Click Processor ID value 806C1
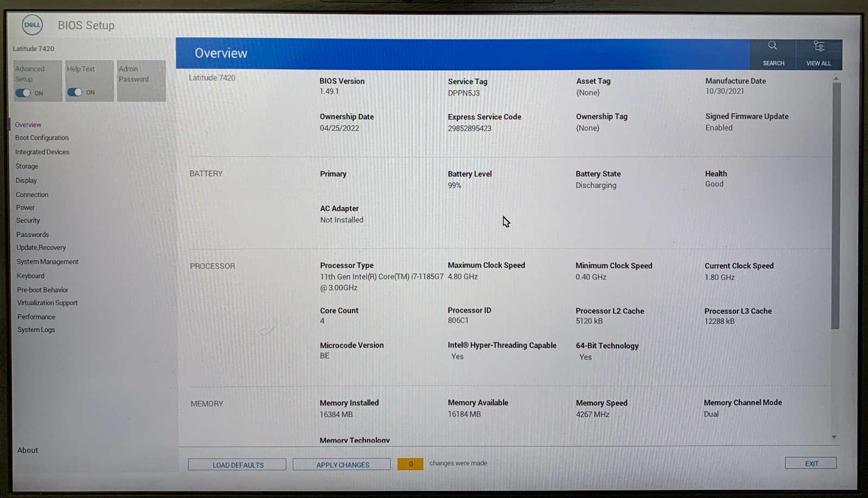The image size is (868, 498). coord(458,320)
